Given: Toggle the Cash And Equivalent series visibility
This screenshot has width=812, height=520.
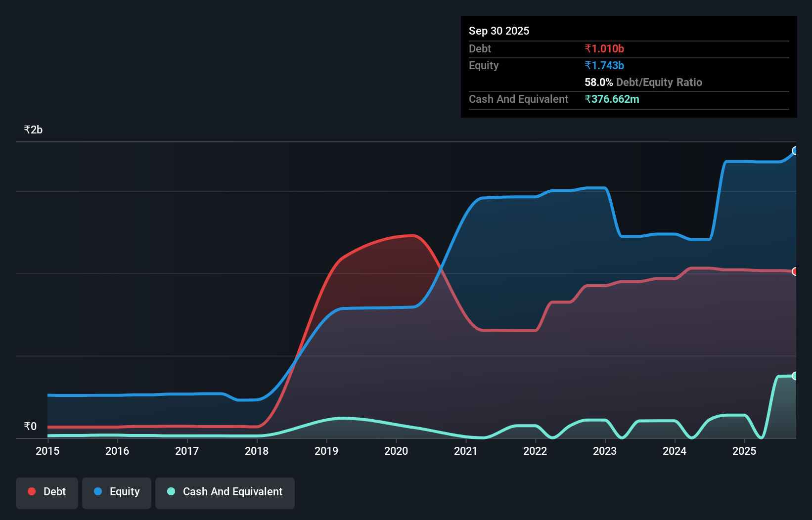Looking at the screenshot, I should (x=225, y=492).
